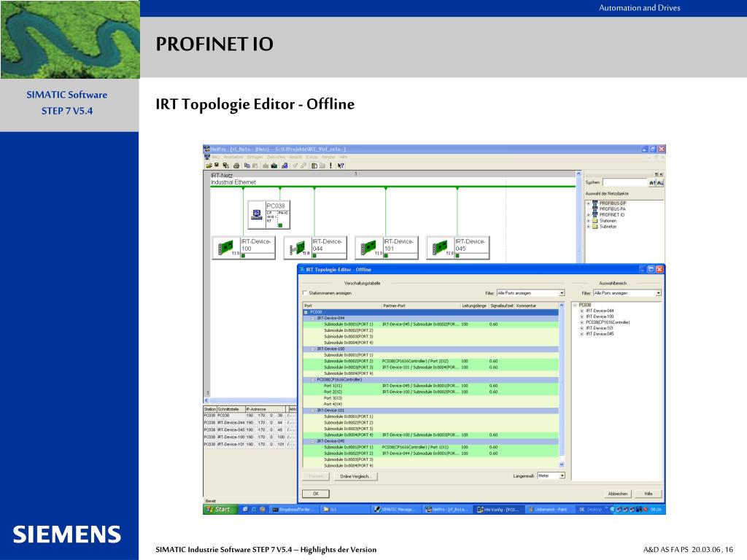
Task: Switch to HW Konfig taskbar button
Action: tap(499, 510)
